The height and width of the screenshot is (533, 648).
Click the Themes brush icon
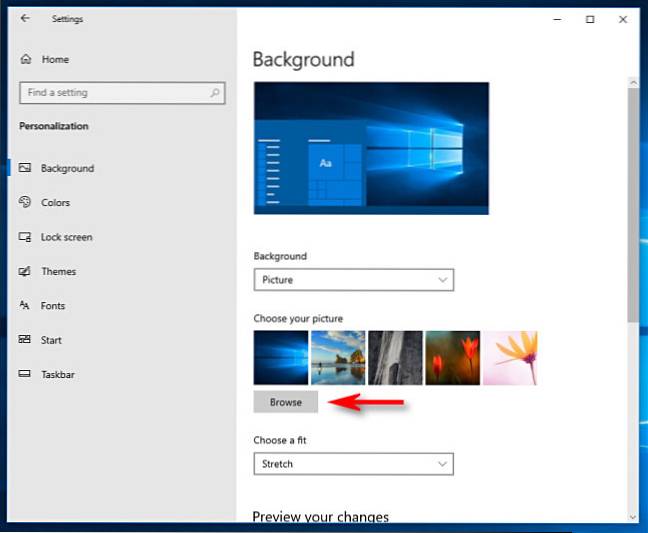[x=25, y=271]
